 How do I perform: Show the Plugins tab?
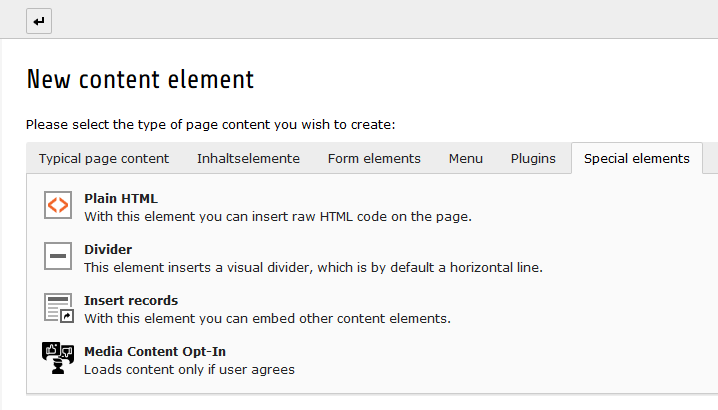(533, 158)
